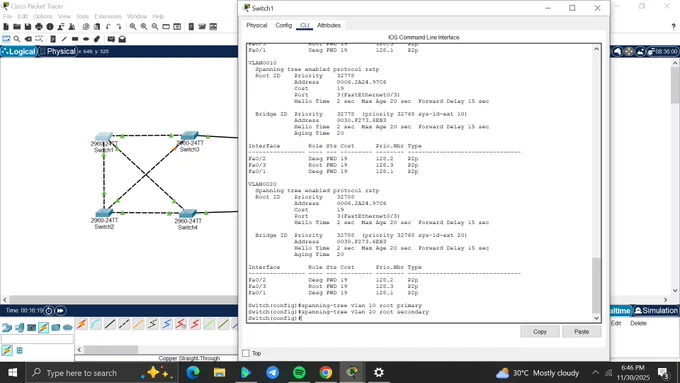Click the Print icon in toolbar
680x383 pixels.
pyautogui.click(x=39, y=27)
